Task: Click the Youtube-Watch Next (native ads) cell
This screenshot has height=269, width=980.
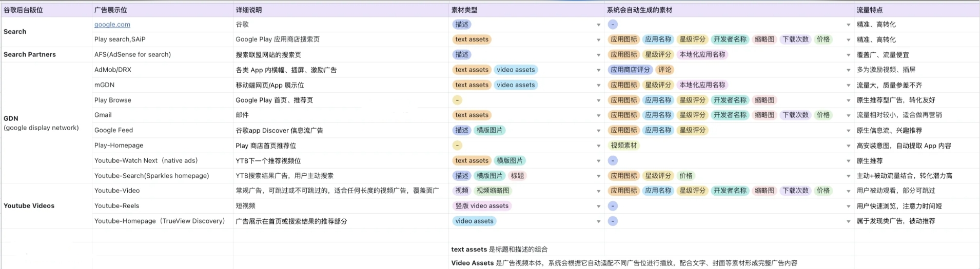Action: point(163,160)
